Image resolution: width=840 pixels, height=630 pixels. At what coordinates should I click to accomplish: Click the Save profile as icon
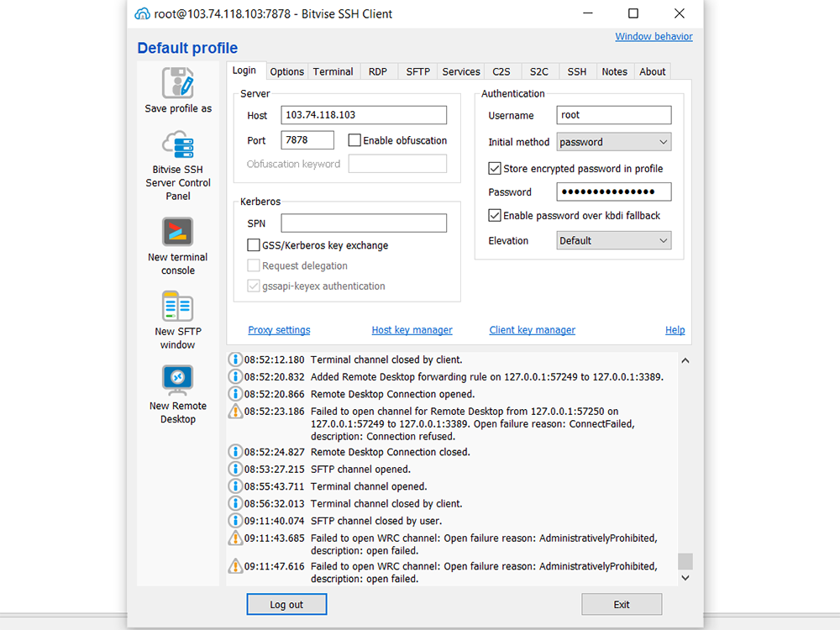178,83
